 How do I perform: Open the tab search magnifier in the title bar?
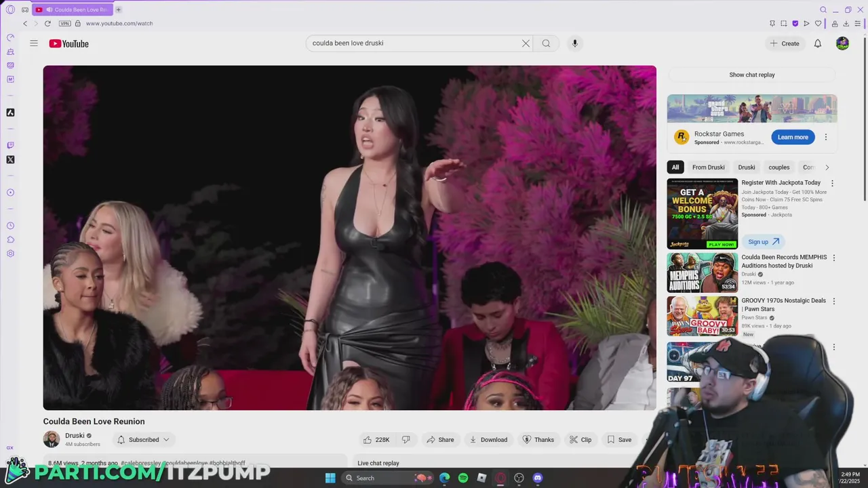click(x=823, y=9)
